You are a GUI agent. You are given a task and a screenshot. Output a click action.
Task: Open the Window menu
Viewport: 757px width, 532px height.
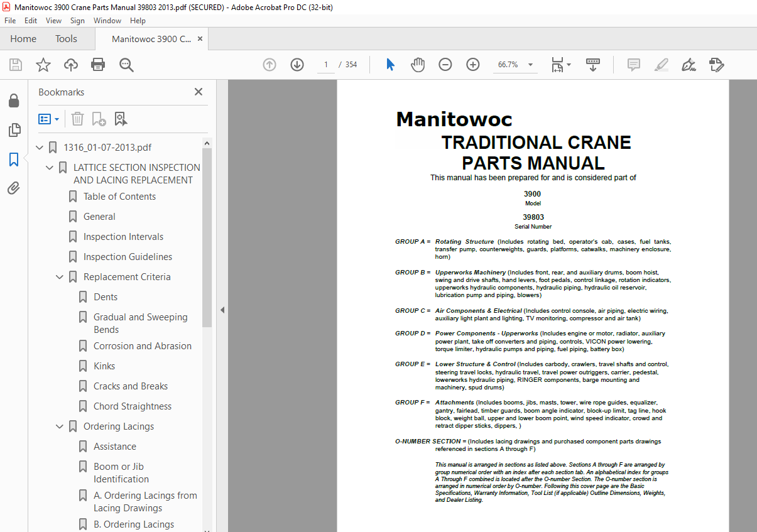107,21
